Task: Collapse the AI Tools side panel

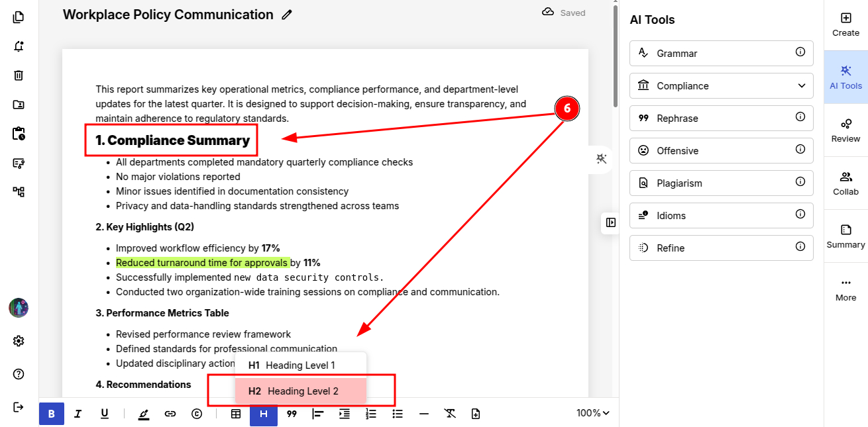Action: point(611,222)
